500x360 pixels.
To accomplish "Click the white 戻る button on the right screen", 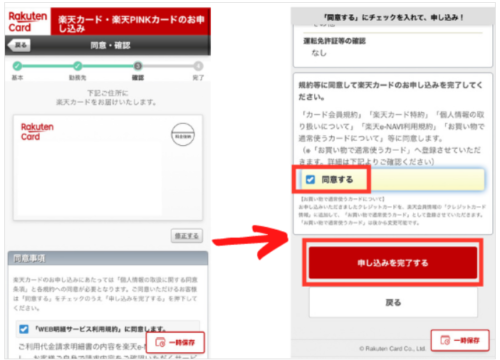I will 393,302.
